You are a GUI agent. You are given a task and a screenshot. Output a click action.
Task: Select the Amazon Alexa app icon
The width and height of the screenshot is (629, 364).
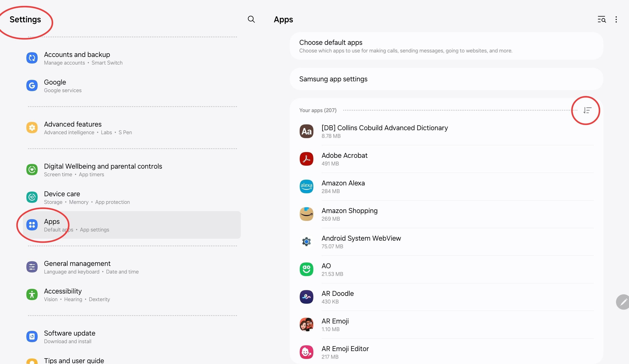[x=306, y=186]
